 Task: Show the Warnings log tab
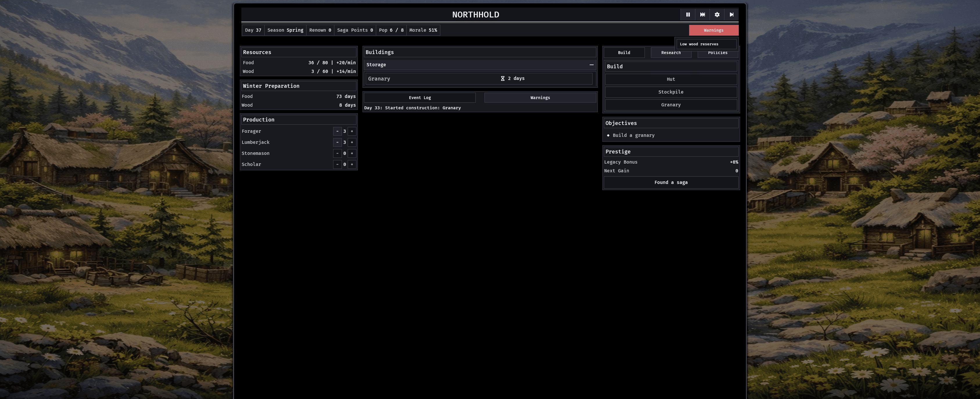pos(540,98)
